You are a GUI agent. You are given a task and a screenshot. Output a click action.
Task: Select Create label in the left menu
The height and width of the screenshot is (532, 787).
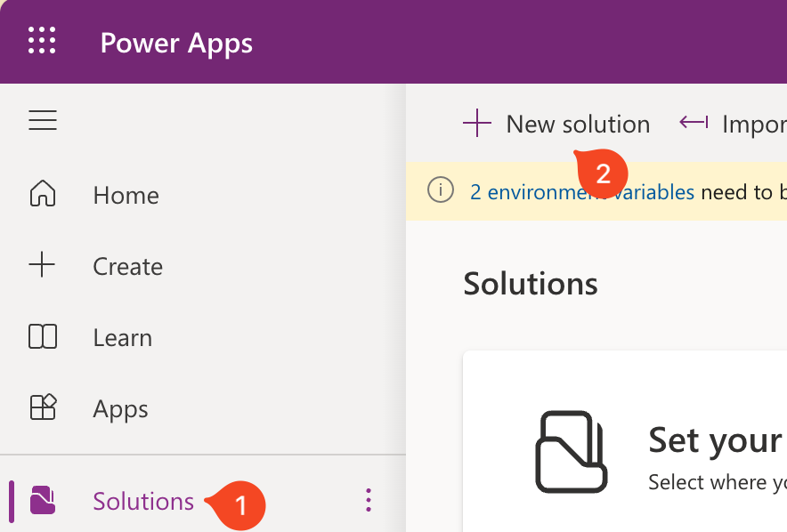point(127,266)
